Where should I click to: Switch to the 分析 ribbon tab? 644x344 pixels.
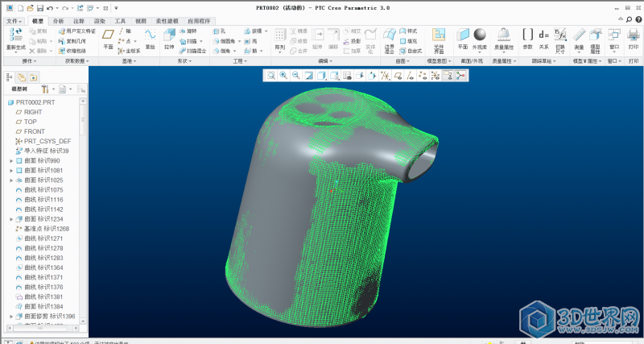tap(58, 21)
